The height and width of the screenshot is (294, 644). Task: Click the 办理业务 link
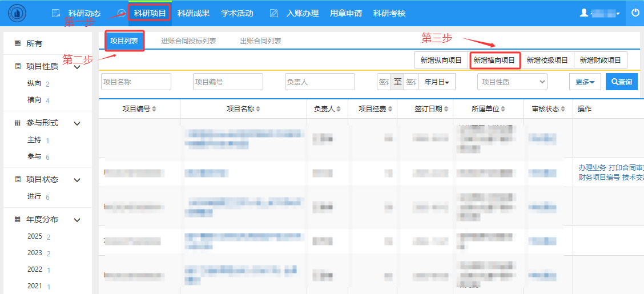point(591,167)
